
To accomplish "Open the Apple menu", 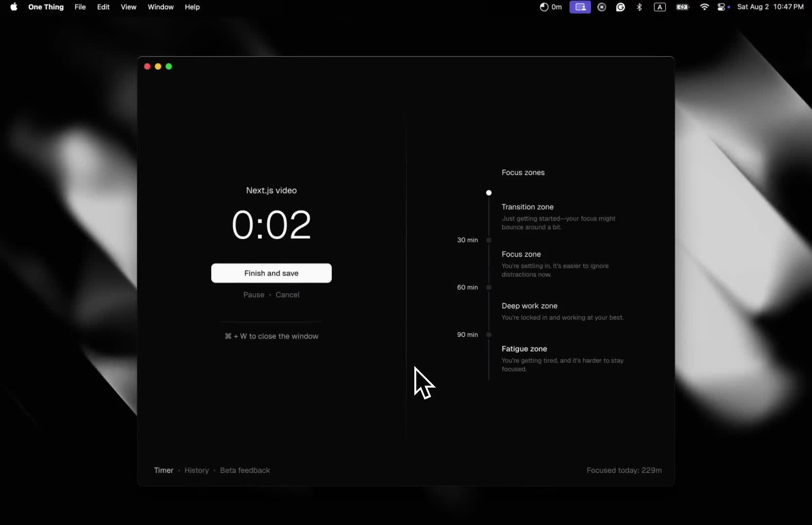I will tap(14, 7).
